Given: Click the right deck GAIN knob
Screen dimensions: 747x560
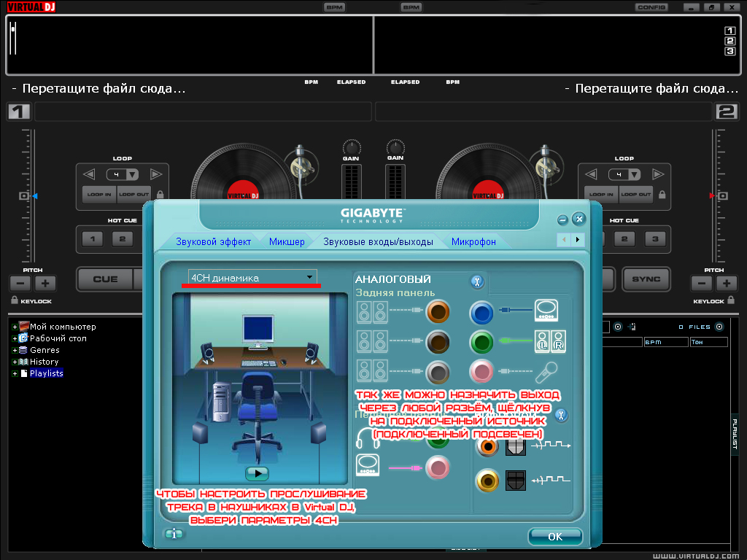Looking at the screenshot, I should tap(395, 147).
